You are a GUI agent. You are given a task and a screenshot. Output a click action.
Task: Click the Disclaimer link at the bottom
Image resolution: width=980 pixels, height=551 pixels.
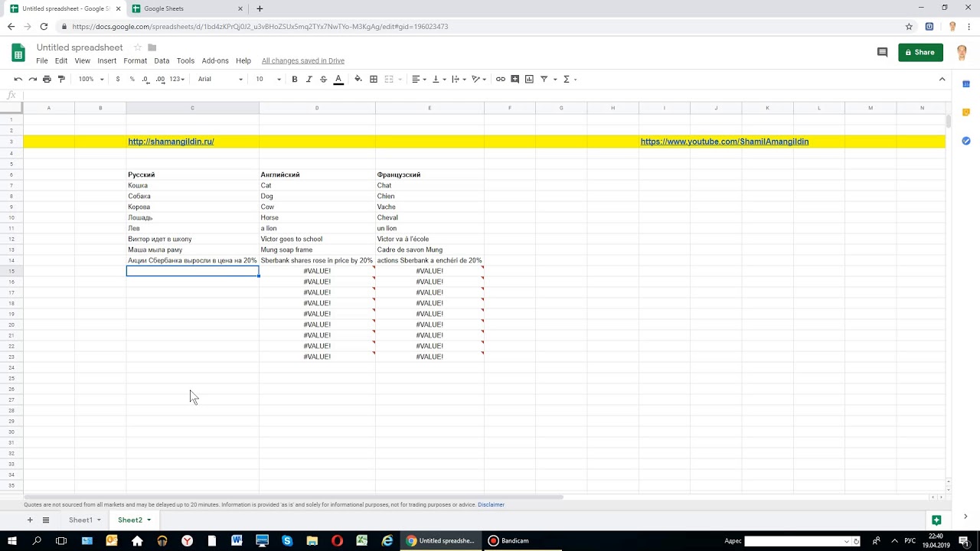coord(491,504)
